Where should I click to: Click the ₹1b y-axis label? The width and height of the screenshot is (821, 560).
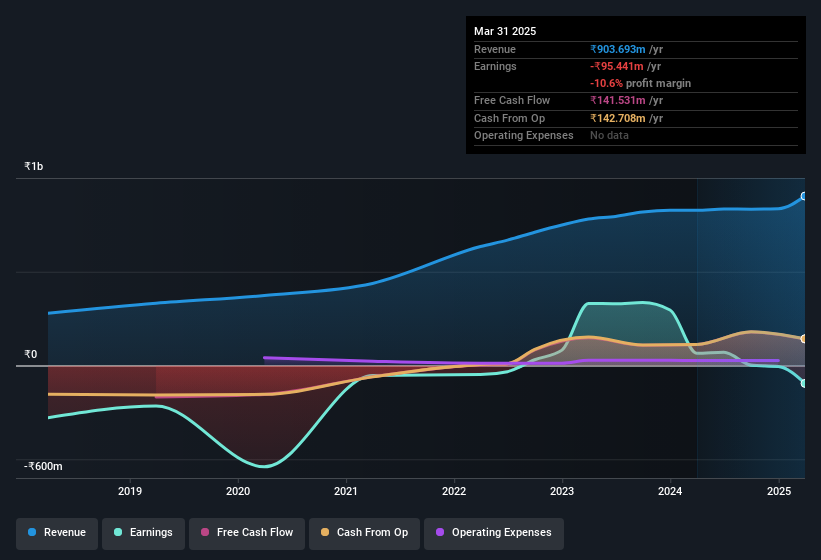coord(34,166)
